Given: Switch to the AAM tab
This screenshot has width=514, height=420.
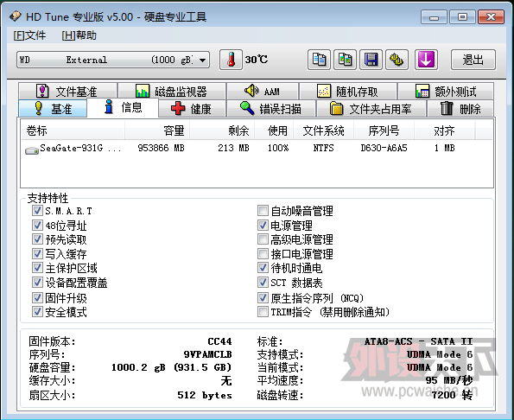Looking at the screenshot, I should (x=263, y=91).
